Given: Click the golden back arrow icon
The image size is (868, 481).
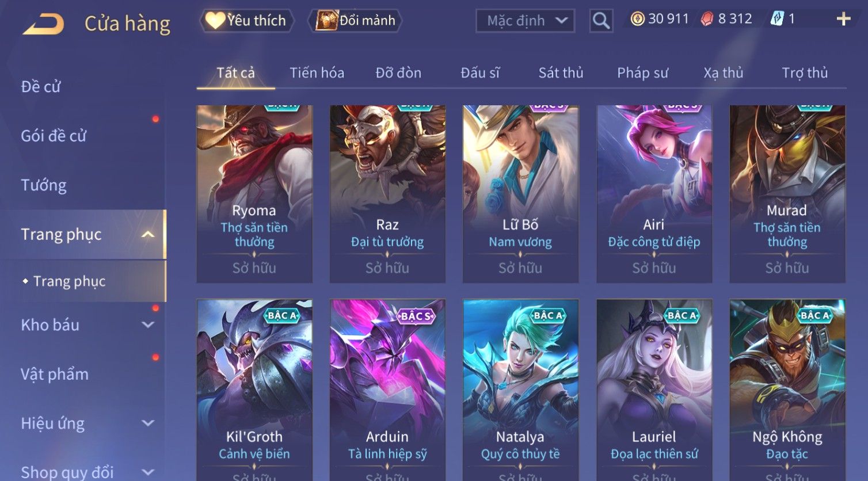Looking at the screenshot, I should tap(43, 24).
